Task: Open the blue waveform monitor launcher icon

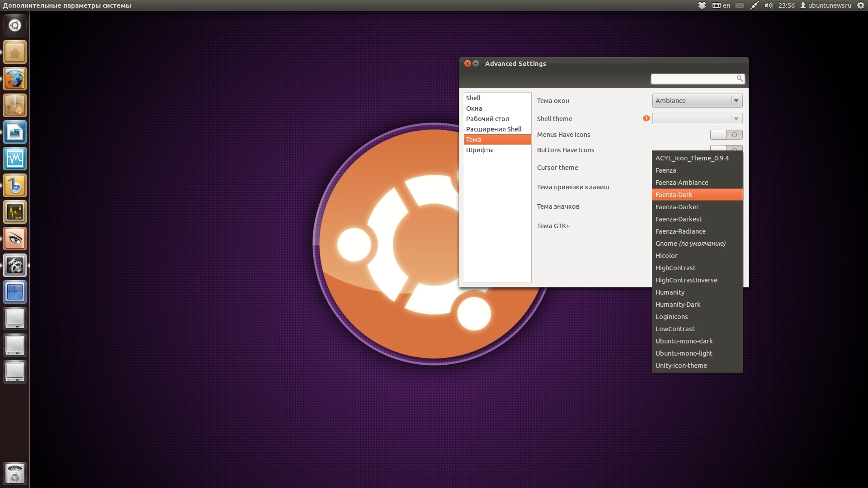Action: pyautogui.click(x=15, y=159)
